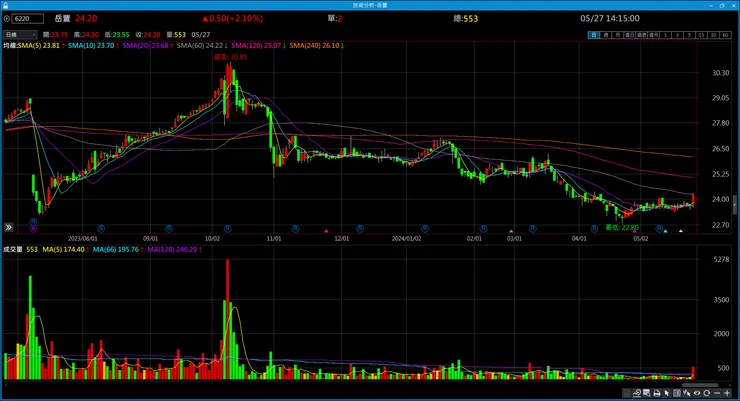
Task: Click the white triangle marker near 03/01
Action: coord(511,231)
